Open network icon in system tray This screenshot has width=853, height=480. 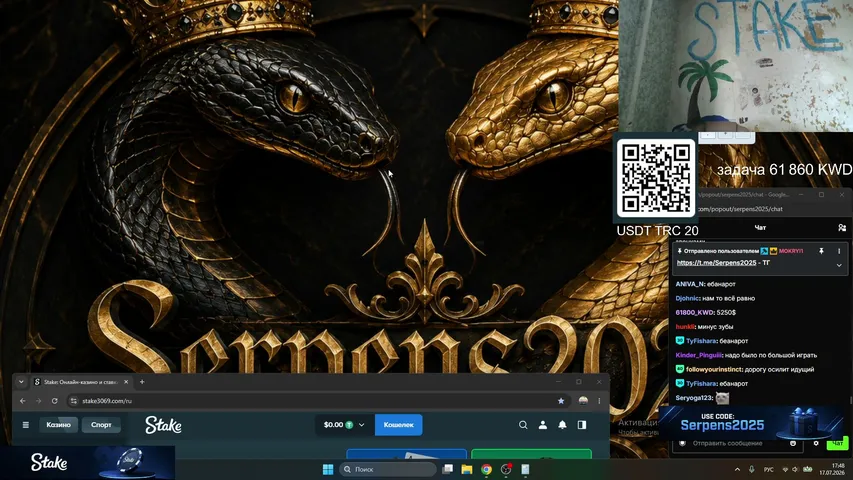785,469
